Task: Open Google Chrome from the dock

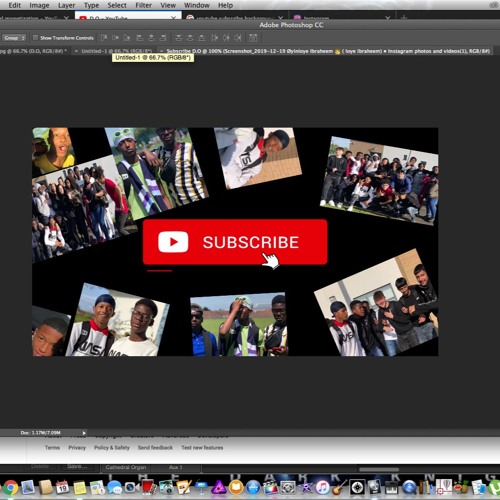Action: pyautogui.click(x=10, y=488)
